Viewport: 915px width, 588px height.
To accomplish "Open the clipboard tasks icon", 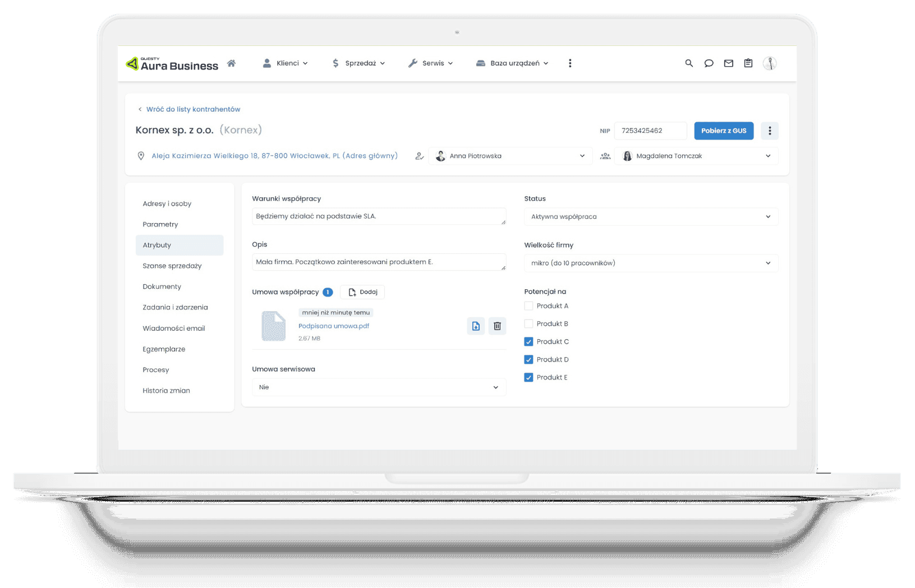I will click(748, 63).
